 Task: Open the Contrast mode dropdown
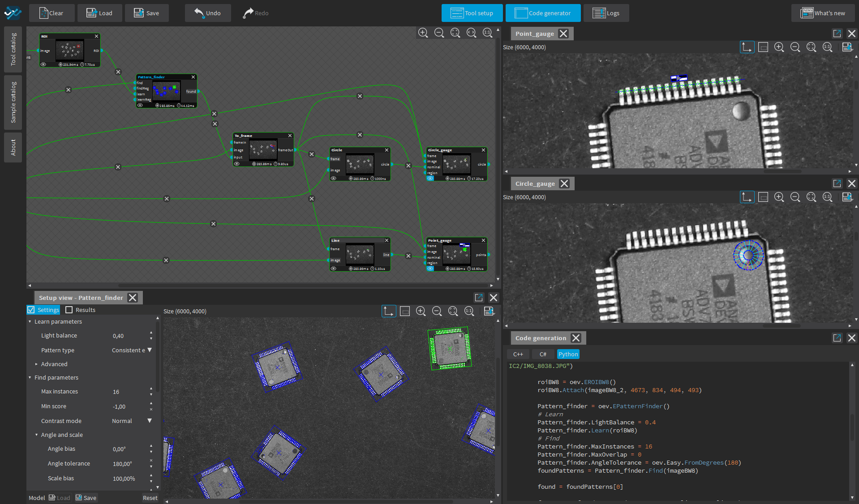tap(150, 421)
